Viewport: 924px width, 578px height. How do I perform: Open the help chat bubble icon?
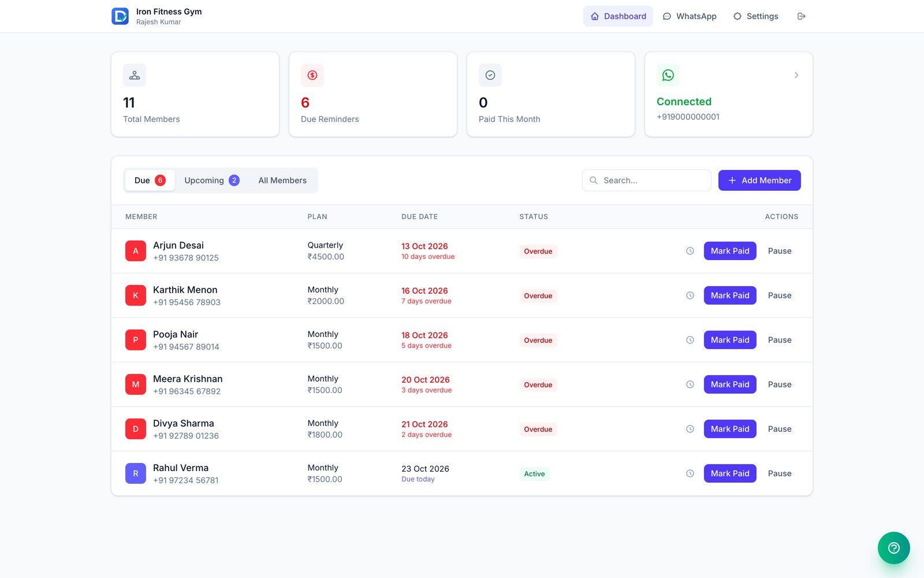(893, 547)
